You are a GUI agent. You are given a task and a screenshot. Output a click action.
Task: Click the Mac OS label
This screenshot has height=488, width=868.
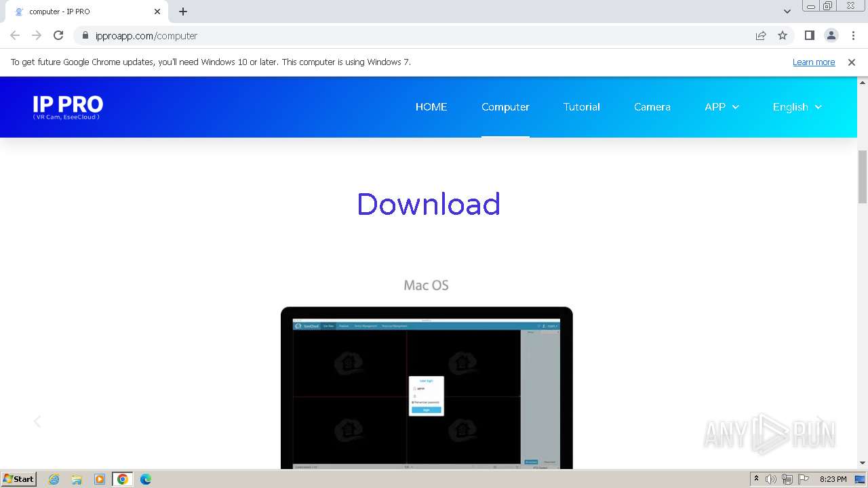[426, 285]
